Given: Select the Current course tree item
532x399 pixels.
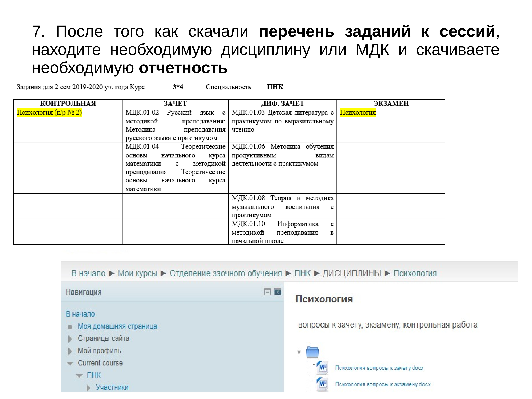Looking at the screenshot, I should pyautogui.click(x=100, y=363).
